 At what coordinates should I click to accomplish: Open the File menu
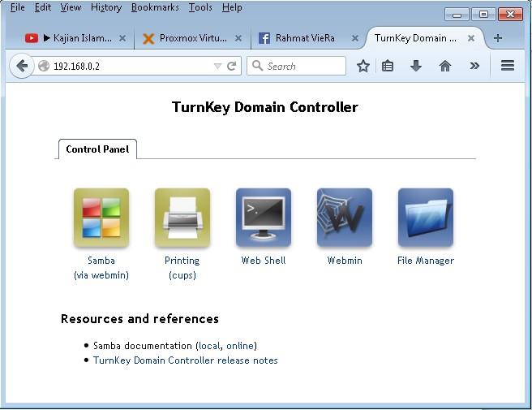point(17,7)
